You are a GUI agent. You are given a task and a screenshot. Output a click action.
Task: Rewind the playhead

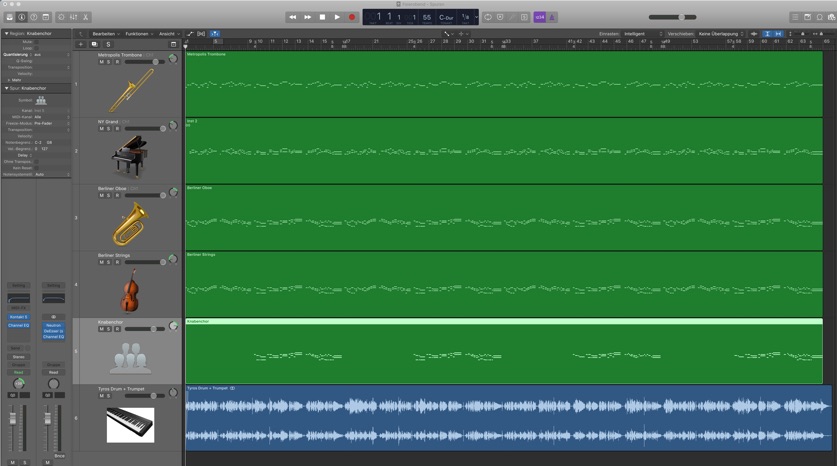(293, 17)
